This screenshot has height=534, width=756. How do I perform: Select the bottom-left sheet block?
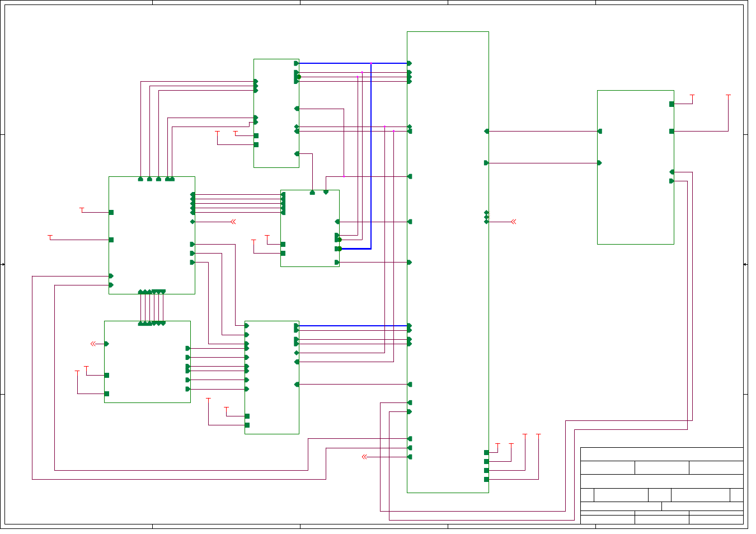[x=147, y=362]
